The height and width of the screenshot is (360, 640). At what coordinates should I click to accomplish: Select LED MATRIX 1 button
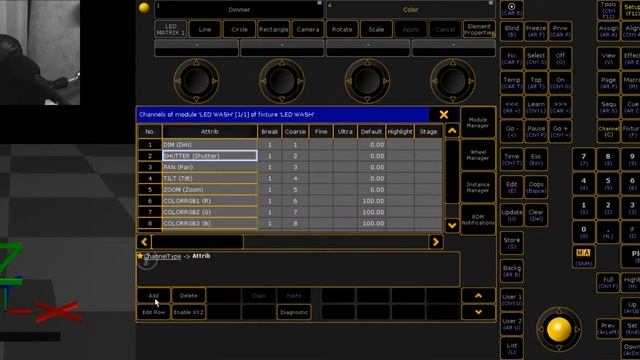[x=171, y=29]
